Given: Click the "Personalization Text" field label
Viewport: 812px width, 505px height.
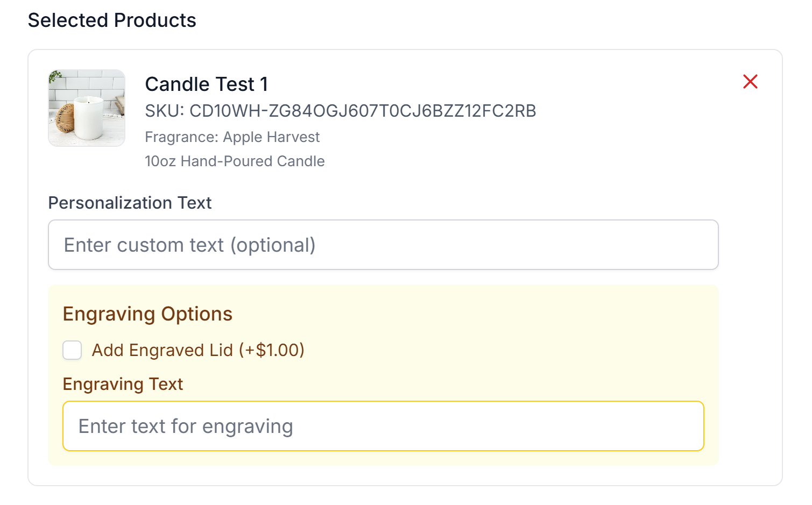Looking at the screenshot, I should [x=130, y=203].
